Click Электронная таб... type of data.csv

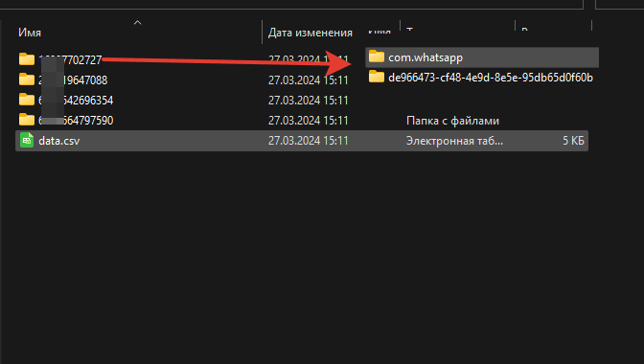[454, 141]
